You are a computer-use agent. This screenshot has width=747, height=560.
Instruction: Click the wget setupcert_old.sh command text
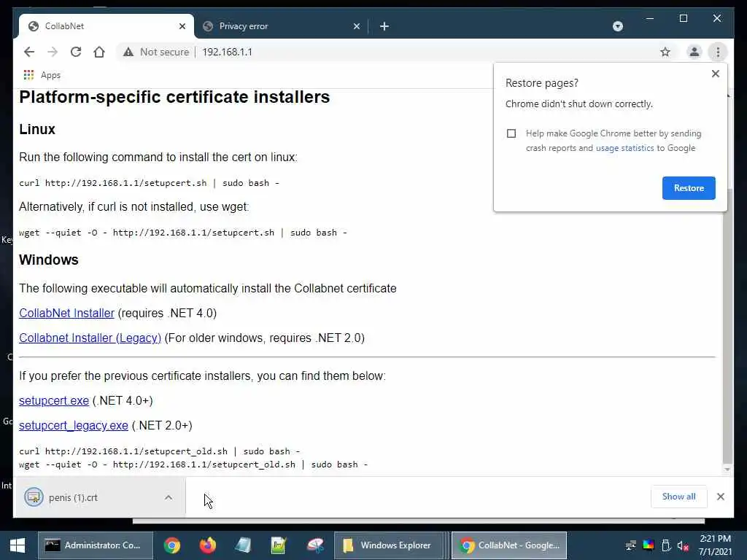(193, 464)
